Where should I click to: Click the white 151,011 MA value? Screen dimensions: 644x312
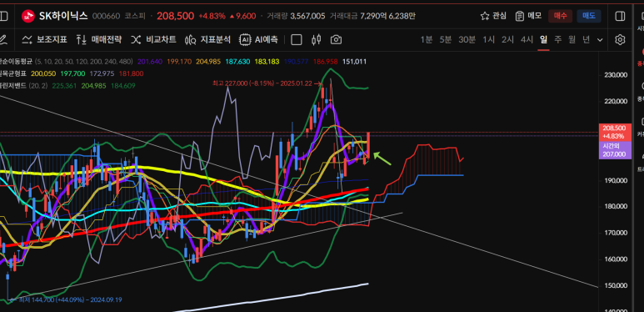click(x=354, y=62)
